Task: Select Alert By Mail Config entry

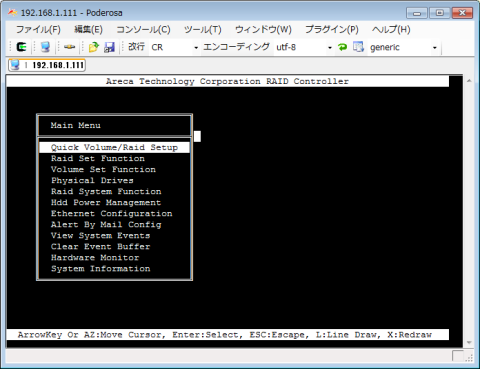Action: pyautogui.click(x=106, y=225)
